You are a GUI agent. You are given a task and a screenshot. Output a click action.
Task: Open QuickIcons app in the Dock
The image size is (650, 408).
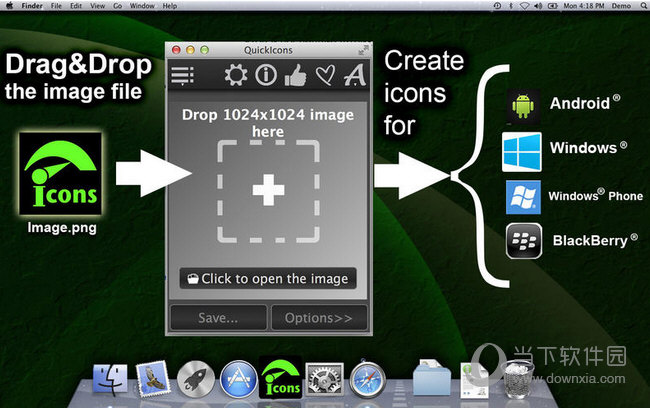coord(281,377)
